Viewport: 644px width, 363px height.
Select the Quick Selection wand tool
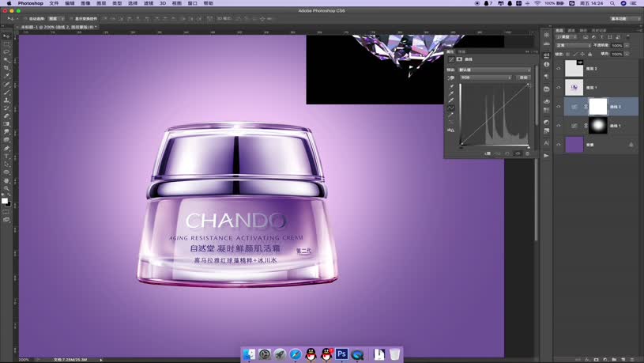coord(6,60)
